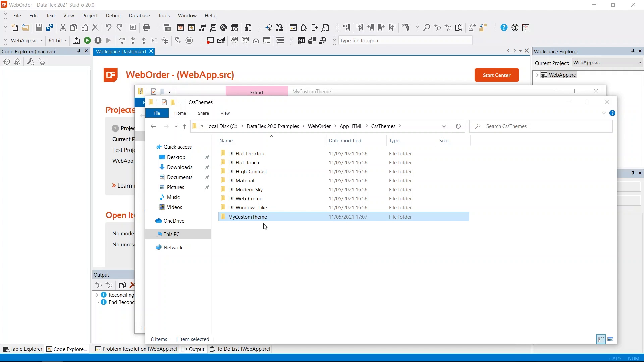
Task: Click the blue Help question mark icon
Action: pyautogui.click(x=504, y=28)
